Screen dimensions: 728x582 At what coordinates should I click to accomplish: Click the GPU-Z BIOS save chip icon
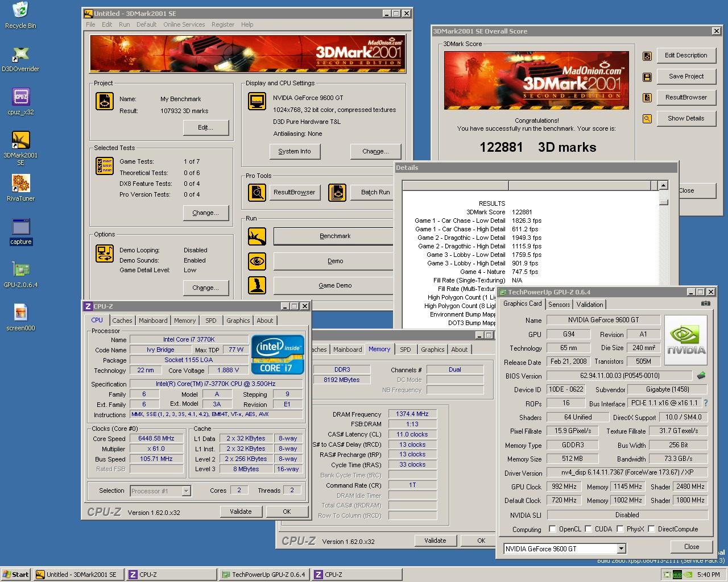pos(701,376)
